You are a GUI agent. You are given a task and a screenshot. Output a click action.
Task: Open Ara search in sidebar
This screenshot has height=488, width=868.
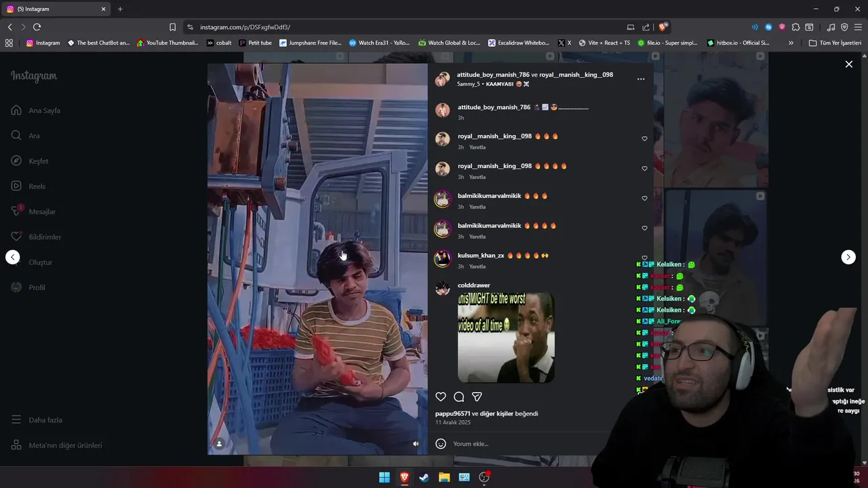26,136
